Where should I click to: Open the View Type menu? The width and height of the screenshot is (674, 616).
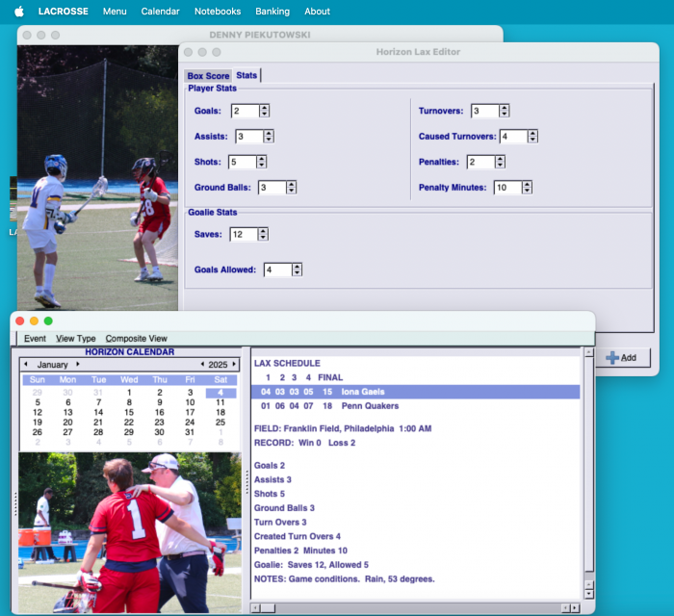pos(75,339)
